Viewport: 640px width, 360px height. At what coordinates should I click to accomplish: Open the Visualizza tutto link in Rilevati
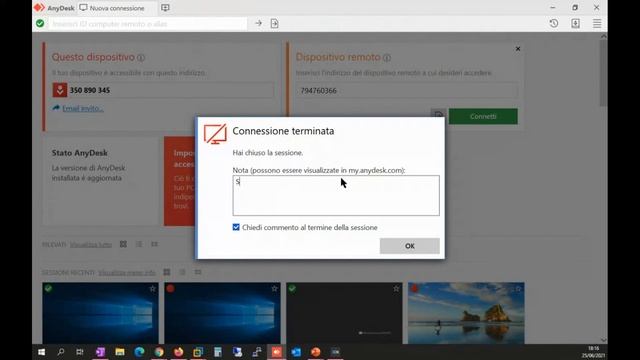point(91,244)
